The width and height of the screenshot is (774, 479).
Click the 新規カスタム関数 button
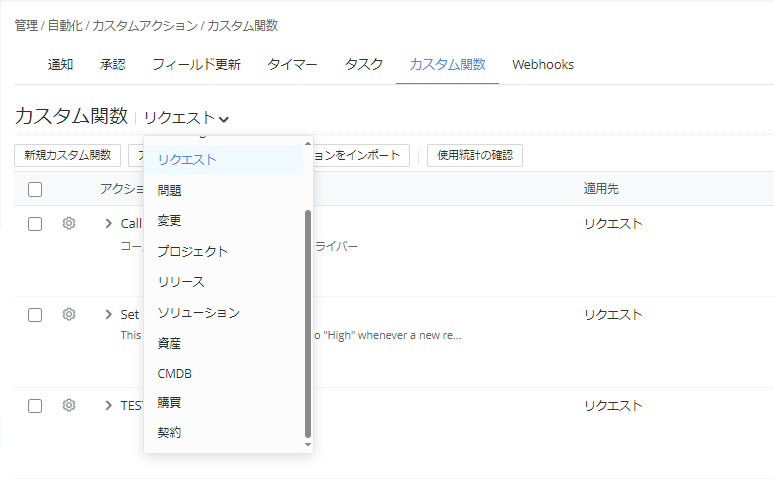(x=68, y=155)
